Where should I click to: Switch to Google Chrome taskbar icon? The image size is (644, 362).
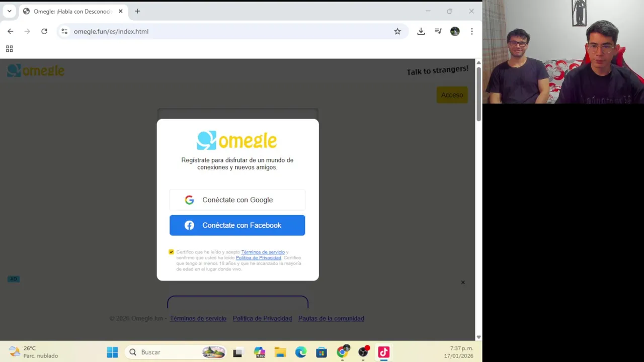coord(343,352)
